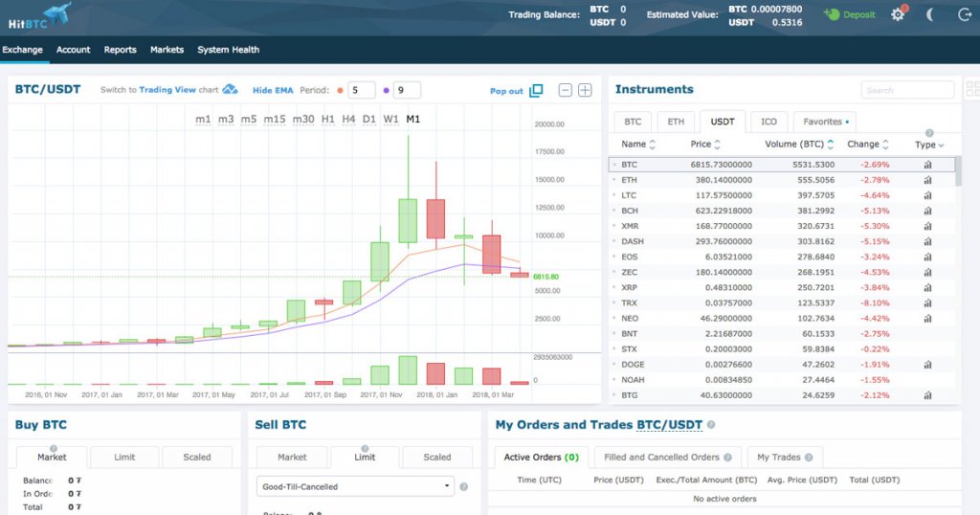Screen dimensions: 980x515
Task: Open the Markets menu
Action: click(167, 50)
